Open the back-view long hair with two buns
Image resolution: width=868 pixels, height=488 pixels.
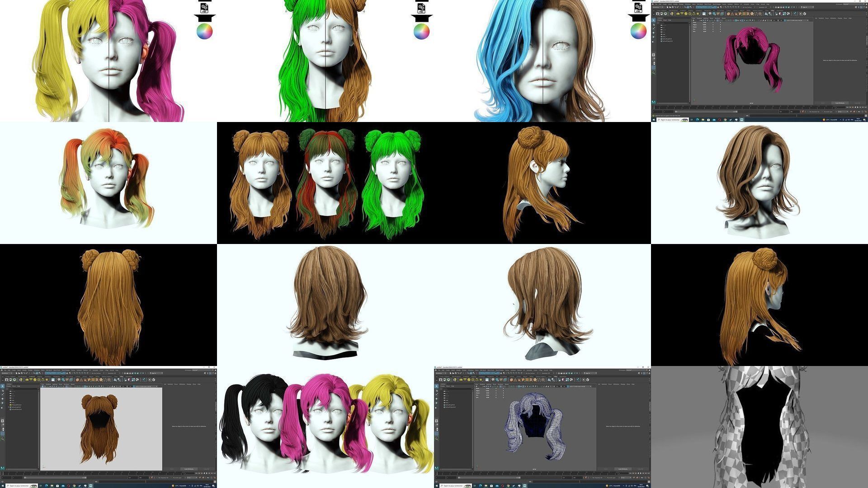[x=108, y=305]
